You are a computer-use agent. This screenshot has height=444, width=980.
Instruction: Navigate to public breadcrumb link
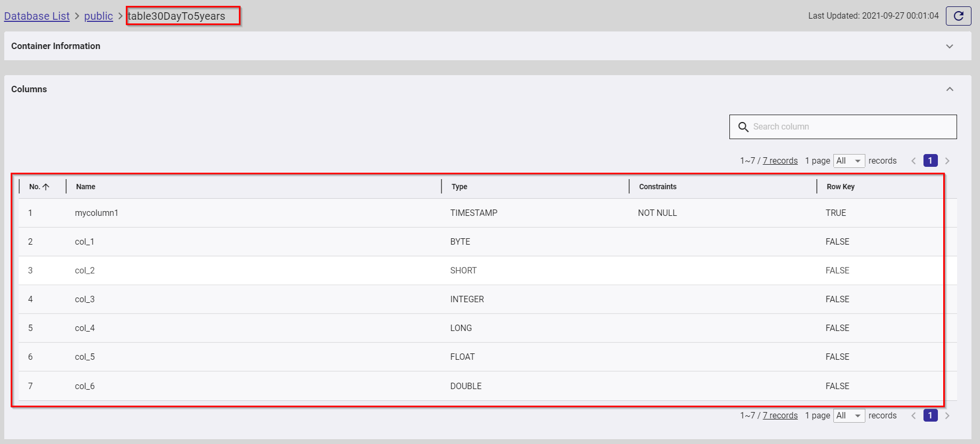coord(99,16)
